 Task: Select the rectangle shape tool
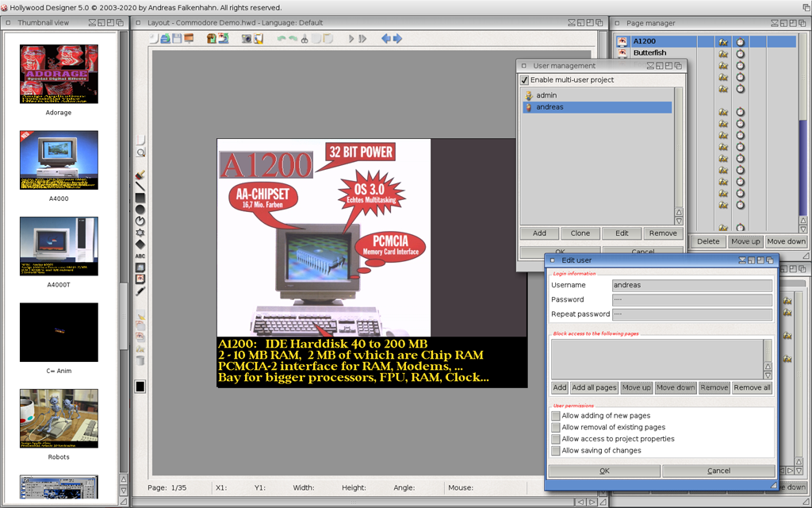140,198
